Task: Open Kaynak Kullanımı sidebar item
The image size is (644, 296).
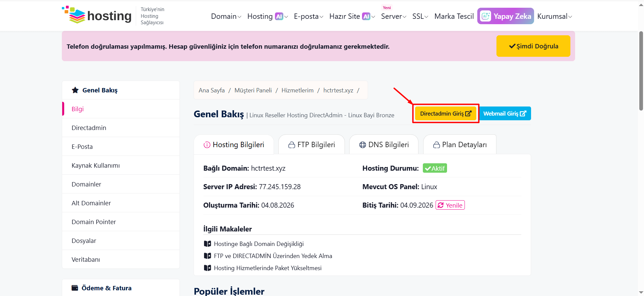Action: (121, 165)
